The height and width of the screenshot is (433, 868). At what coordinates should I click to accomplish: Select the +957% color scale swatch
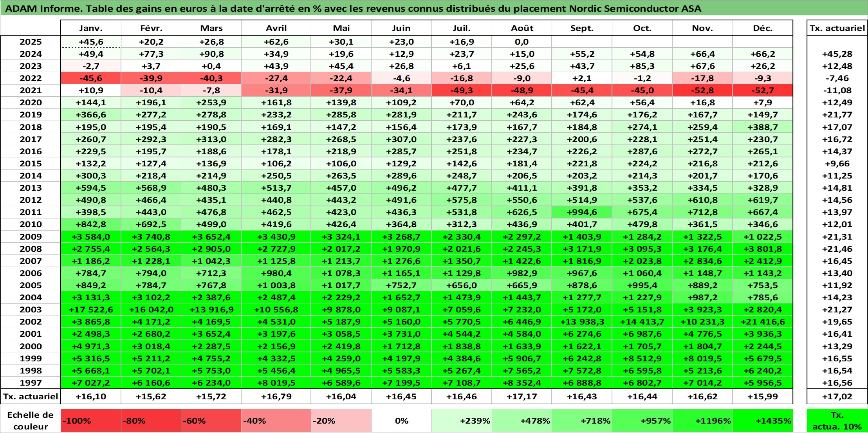click(x=642, y=421)
